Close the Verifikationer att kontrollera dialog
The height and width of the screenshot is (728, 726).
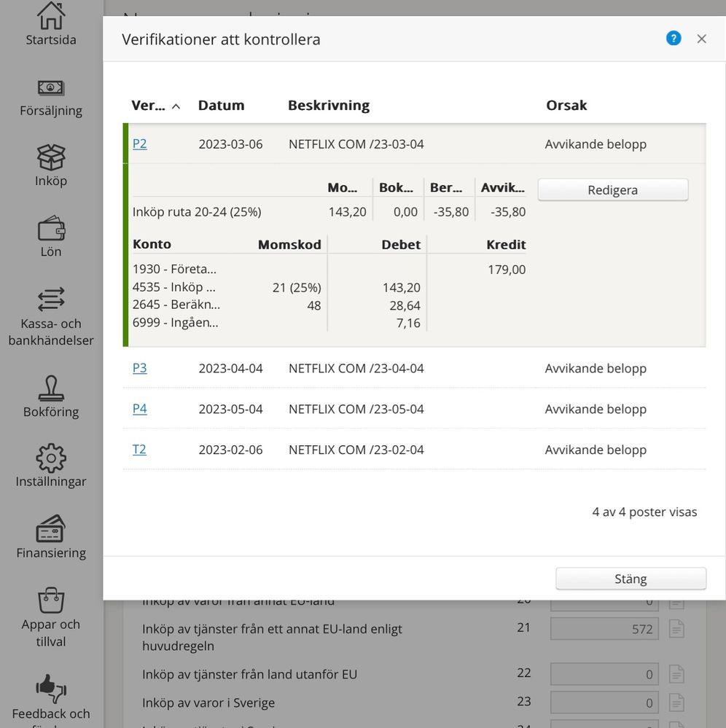pyautogui.click(x=701, y=39)
